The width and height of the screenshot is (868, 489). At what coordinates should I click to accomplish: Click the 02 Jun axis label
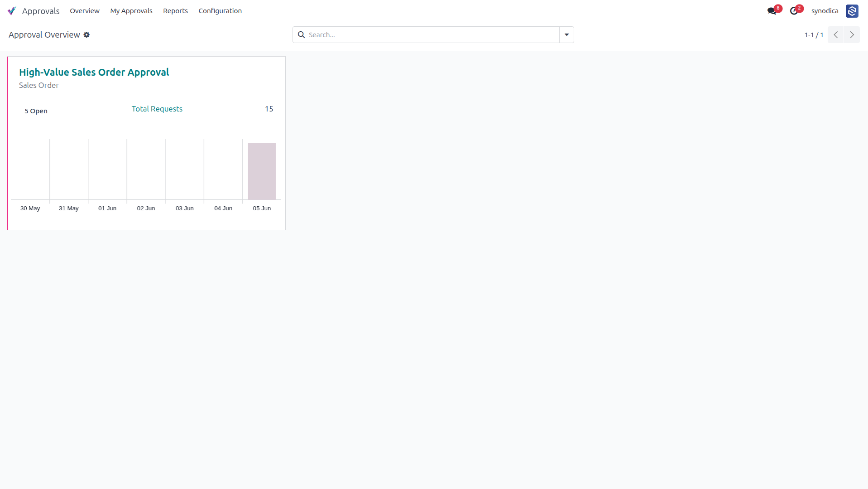146,208
